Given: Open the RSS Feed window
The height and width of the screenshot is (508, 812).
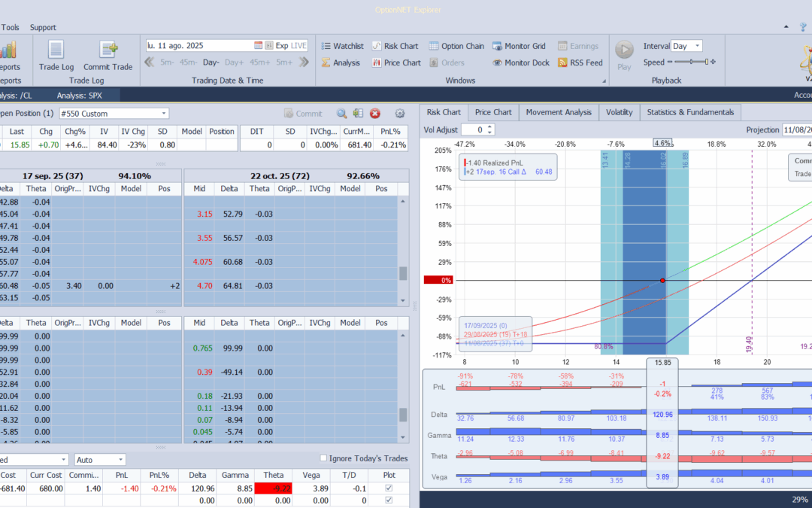Looking at the screenshot, I should click(580, 62).
